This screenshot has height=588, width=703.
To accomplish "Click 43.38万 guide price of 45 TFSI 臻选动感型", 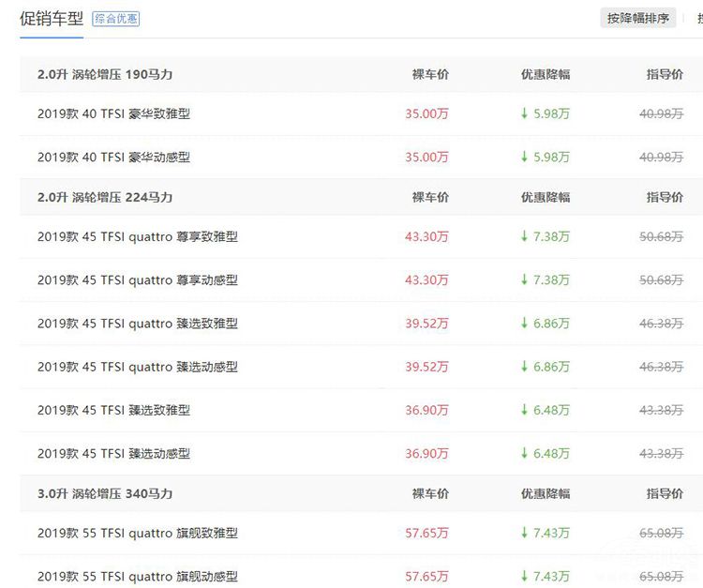I will 662,454.
